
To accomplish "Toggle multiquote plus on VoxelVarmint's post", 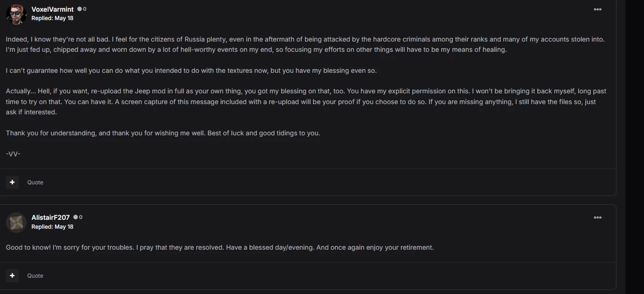I will pos(13,182).
